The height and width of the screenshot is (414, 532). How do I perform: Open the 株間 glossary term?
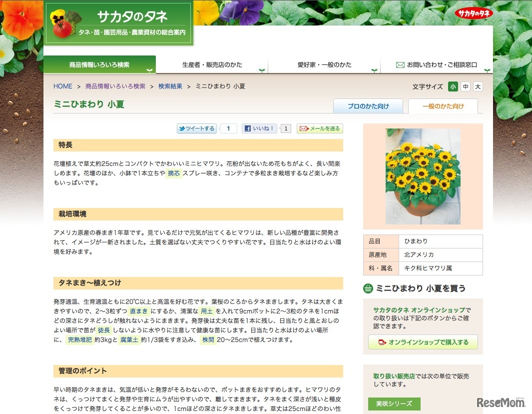coord(208,339)
